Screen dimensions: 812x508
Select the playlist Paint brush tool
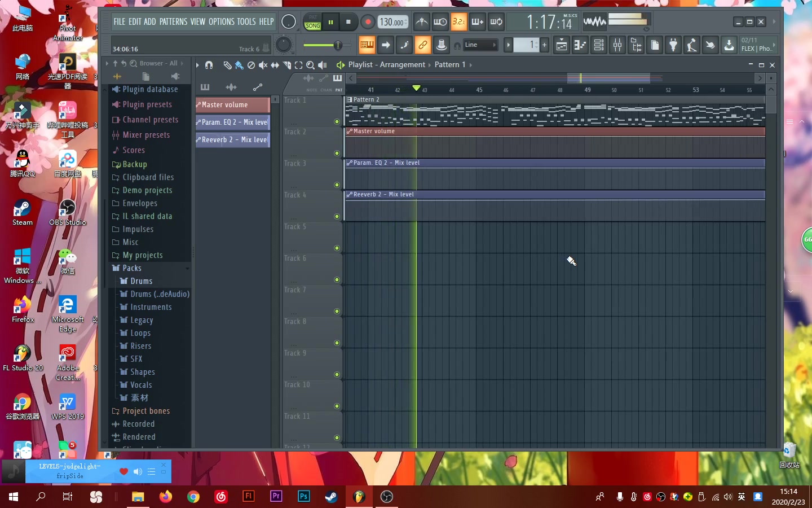239,65
